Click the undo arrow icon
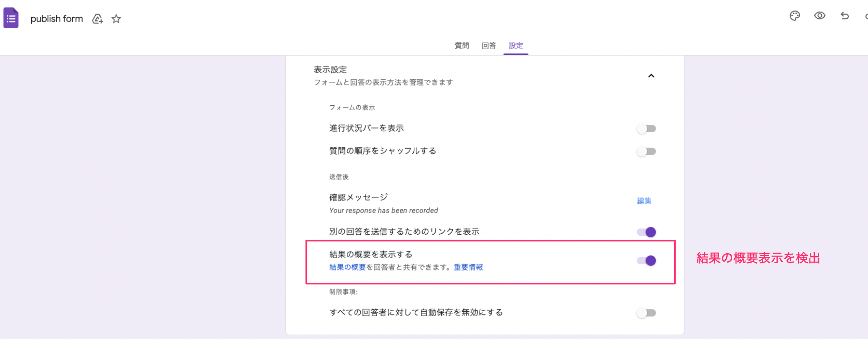The image size is (868, 339). coord(844,16)
